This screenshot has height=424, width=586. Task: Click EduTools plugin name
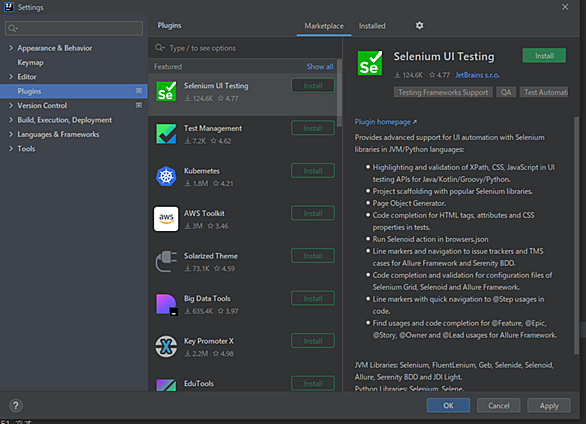(x=199, y=384)
